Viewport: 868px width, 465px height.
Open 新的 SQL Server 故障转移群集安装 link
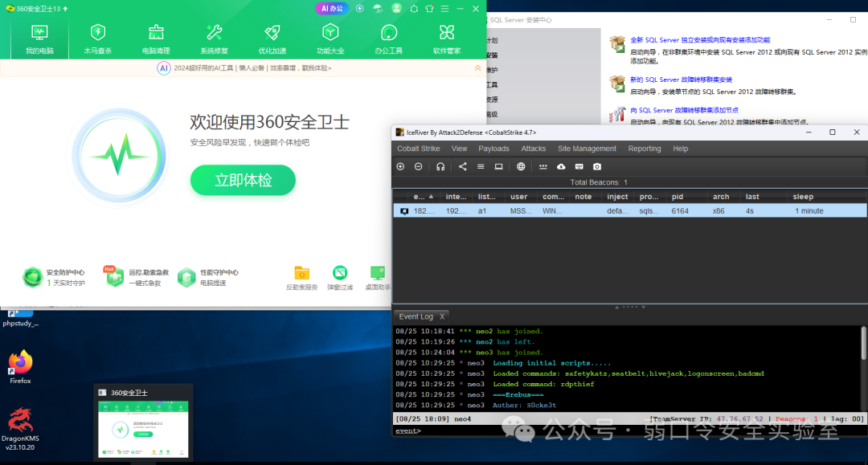pyautogui.click(x=681, y=80)
